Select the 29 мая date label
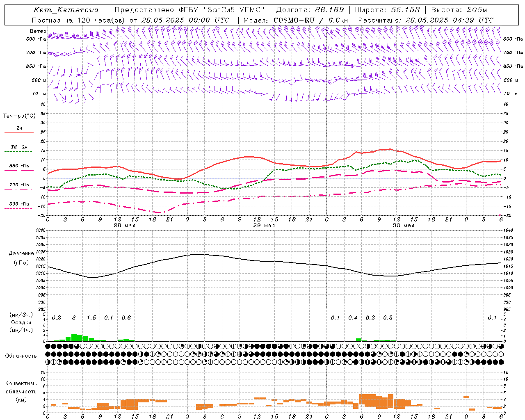 (264, 226)
